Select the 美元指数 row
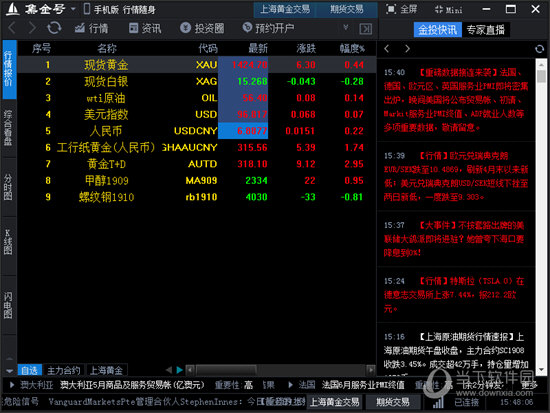This screenshot has width=550, height=413. 196,114
